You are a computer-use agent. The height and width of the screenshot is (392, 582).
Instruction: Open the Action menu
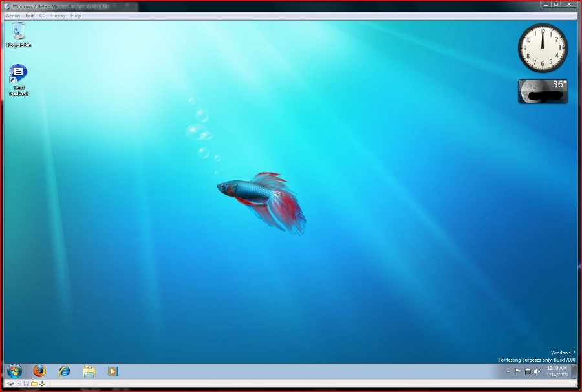coord(13,16)
